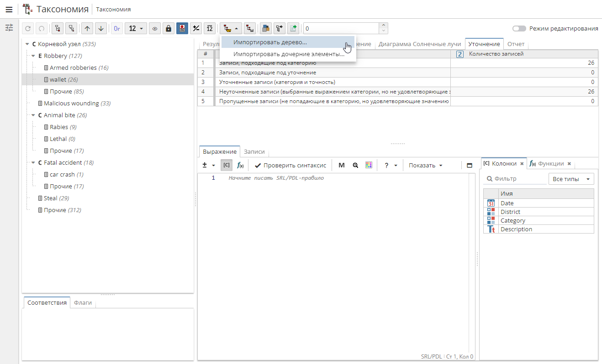
Task: Open the 'Все типы' dropdown
Action: (x=571, y=179)
